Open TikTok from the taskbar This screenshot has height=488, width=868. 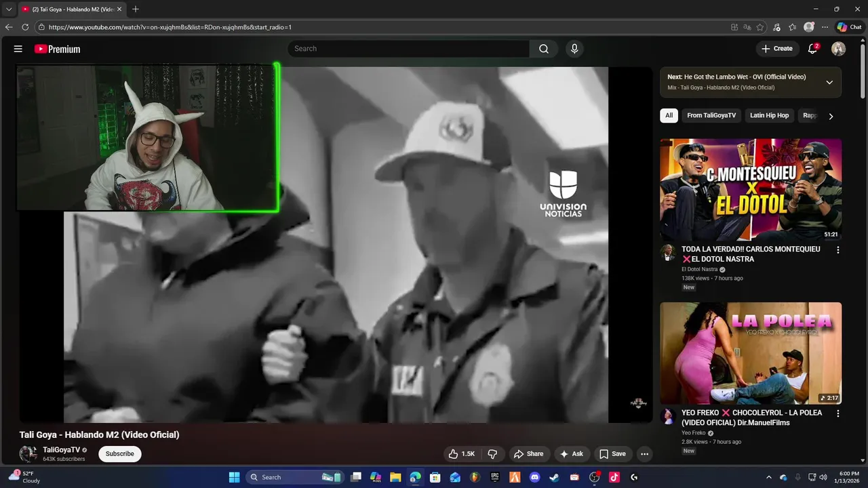coord(614,477)
